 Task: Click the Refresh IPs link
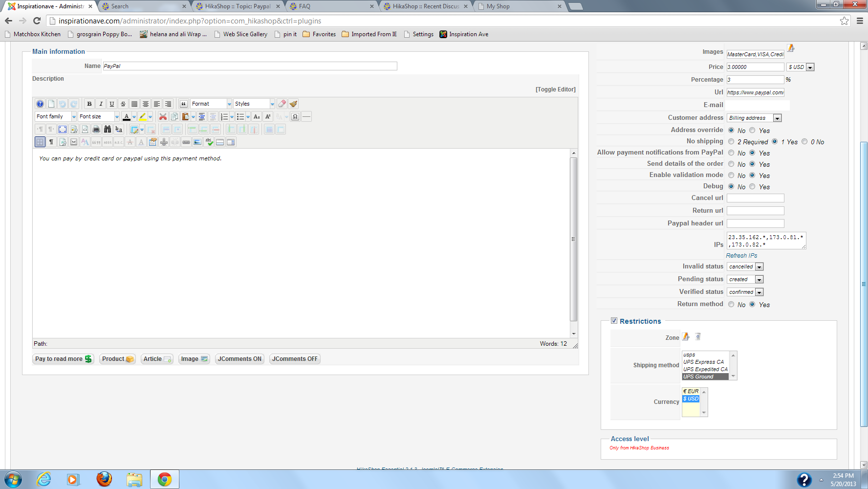(741, 256)
